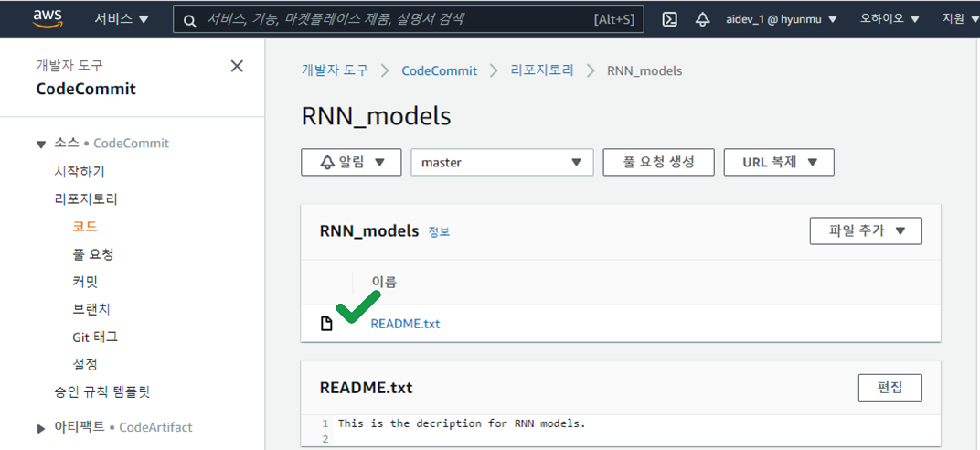Click line number 1 in README viewer
The height and width of the screenshot is (450, 980).
[325, 423]
